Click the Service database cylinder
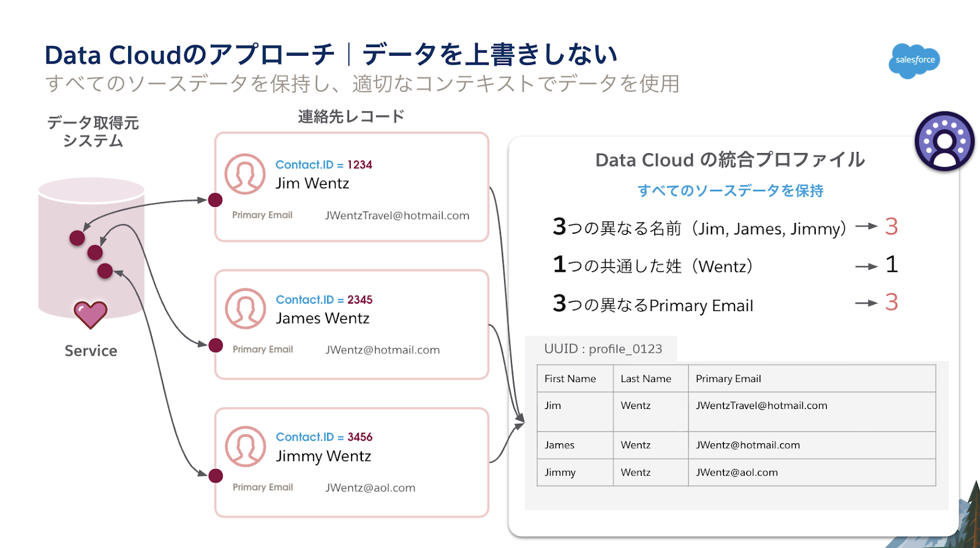Screen dimensions: 980x548 click(91, 248)
